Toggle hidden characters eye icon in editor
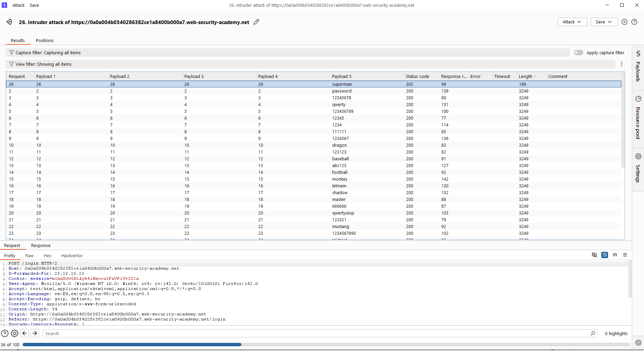 (x=594, y=255)
